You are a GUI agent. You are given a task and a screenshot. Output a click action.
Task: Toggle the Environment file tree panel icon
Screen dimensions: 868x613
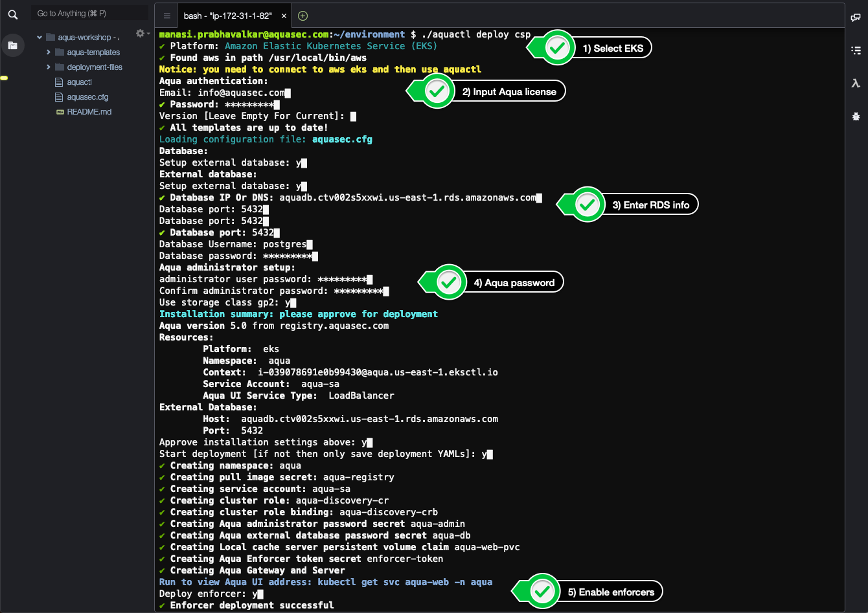click(x=12, y=45)
